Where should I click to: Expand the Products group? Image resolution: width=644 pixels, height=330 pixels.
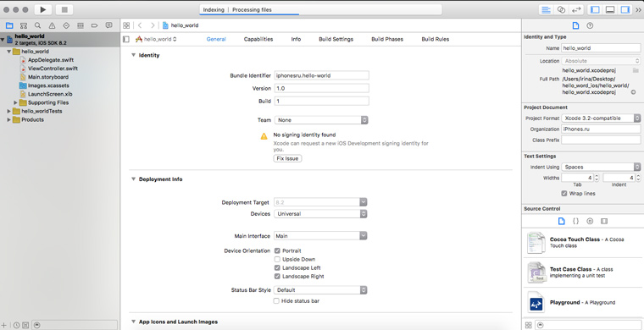(x=9, y=119)
